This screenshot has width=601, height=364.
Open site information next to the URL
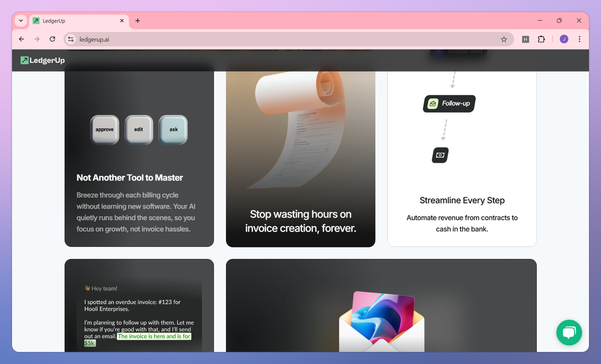[x=71, y=39]
